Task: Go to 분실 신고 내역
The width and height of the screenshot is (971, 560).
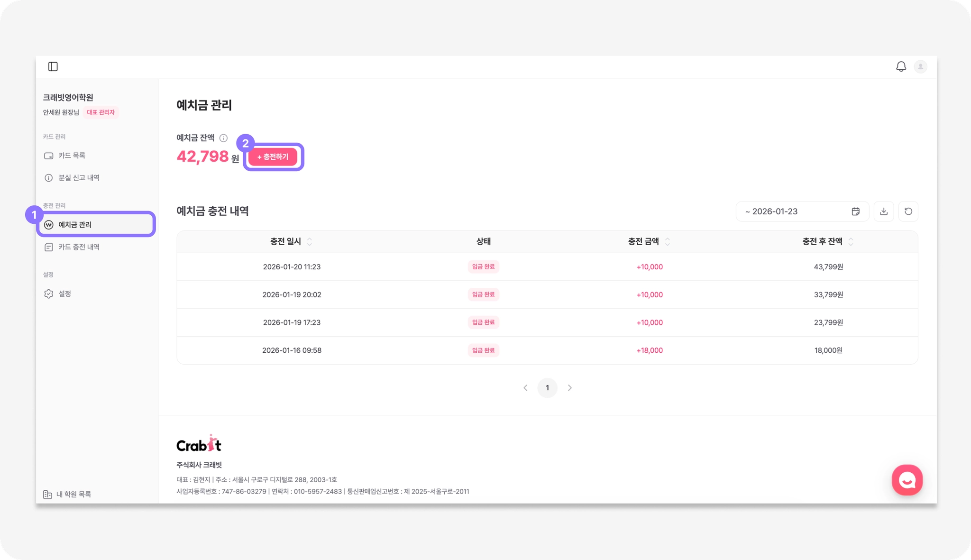Action: click(x=79, y=178)
